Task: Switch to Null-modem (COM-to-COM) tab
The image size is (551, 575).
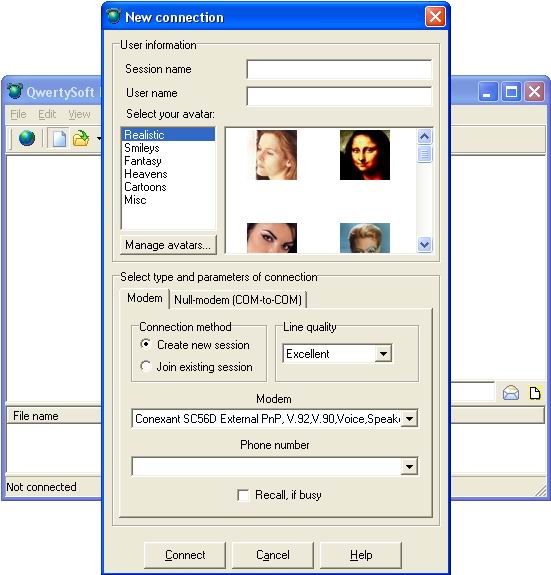Action: (x=238, y=300)
